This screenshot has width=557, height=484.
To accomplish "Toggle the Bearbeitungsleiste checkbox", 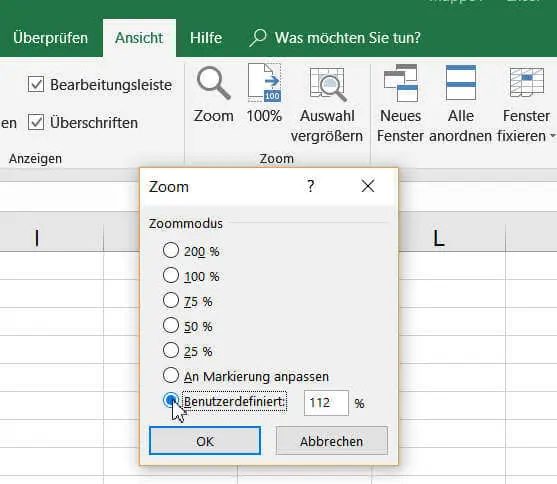I will click(36, 85).
